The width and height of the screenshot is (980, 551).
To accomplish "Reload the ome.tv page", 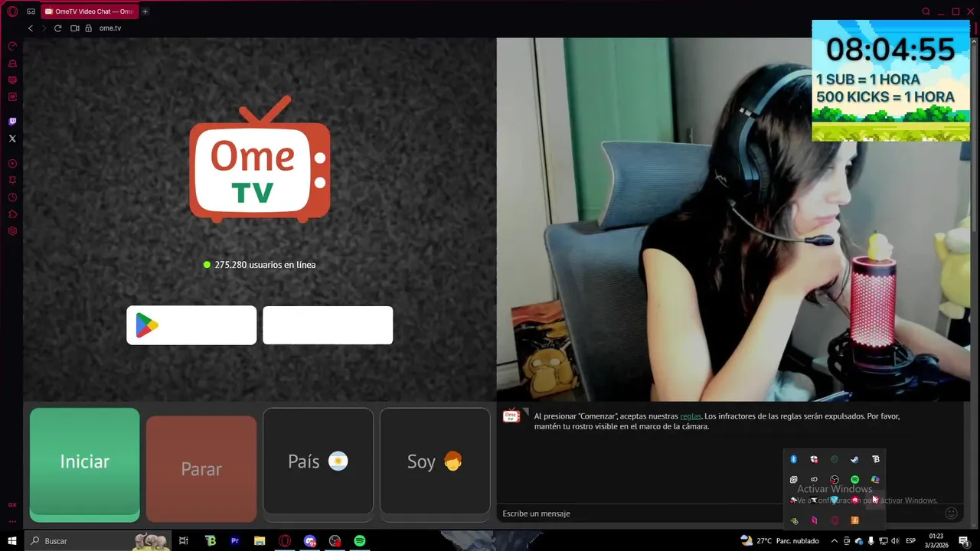I will (57, 28).
